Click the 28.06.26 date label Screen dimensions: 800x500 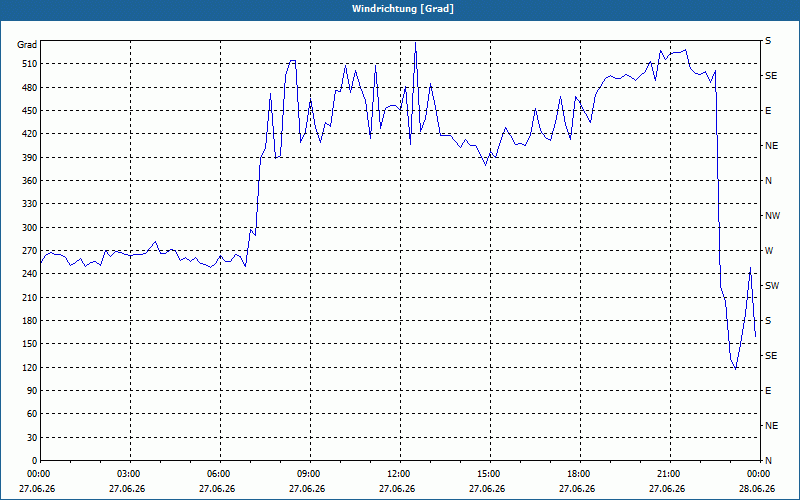757,488
